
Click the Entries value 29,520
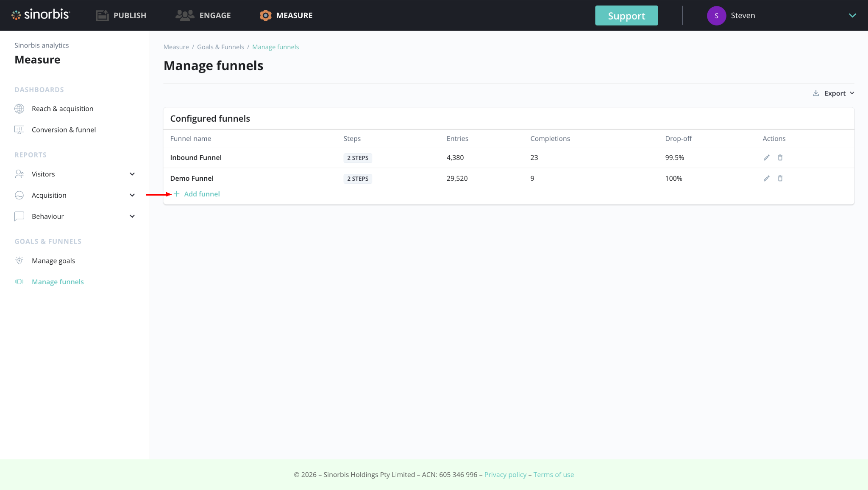point(457,178)
